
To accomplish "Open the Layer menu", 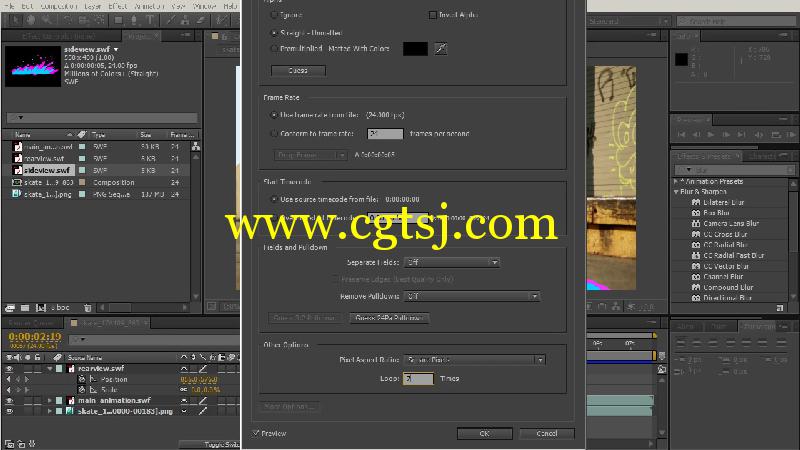I will pos(93,6).
